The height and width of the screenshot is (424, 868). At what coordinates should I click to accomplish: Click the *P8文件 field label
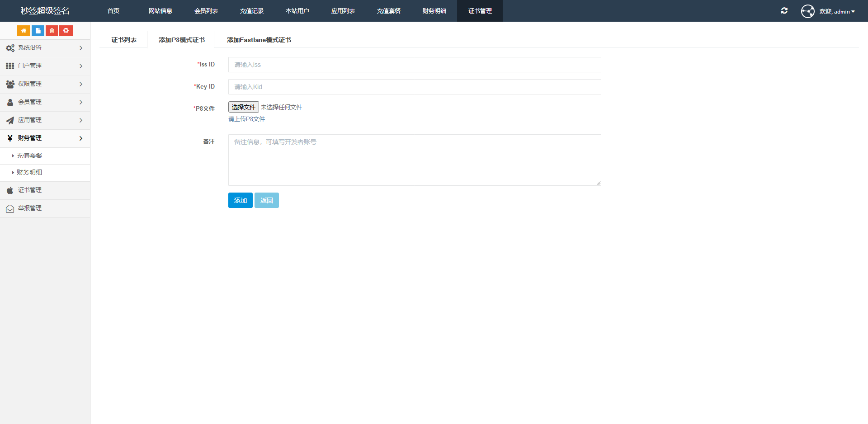click(x=204, y=108)
